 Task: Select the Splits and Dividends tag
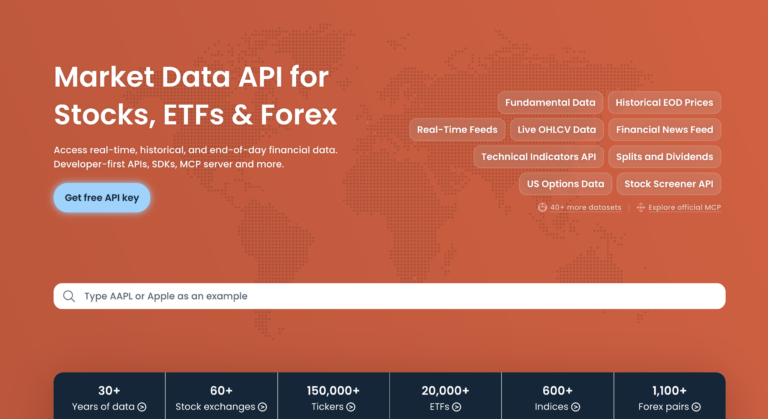[664, 157]
